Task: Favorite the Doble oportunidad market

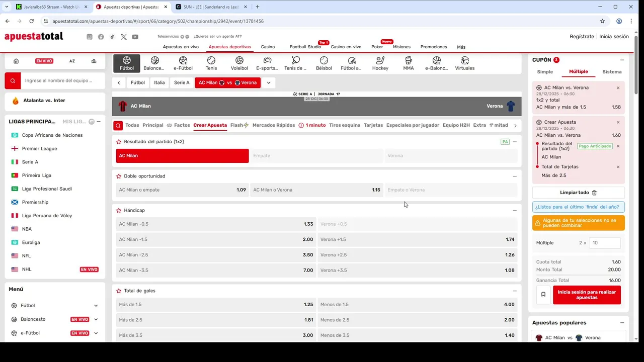Action: [x=119, y=176]
